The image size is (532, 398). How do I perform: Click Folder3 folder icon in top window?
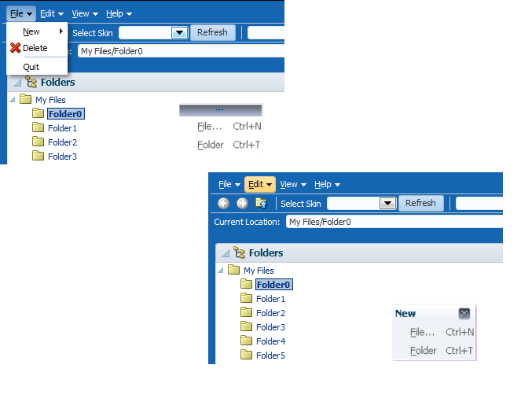click(38, 156)
